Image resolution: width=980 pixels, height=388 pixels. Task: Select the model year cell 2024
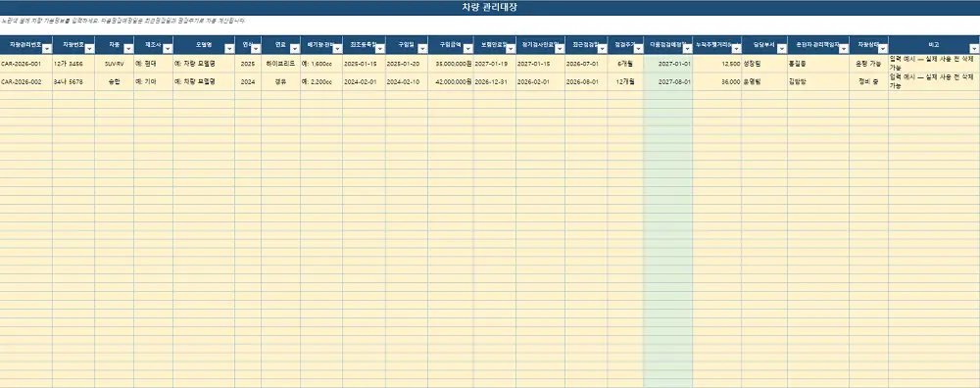(x=248, y=82)
